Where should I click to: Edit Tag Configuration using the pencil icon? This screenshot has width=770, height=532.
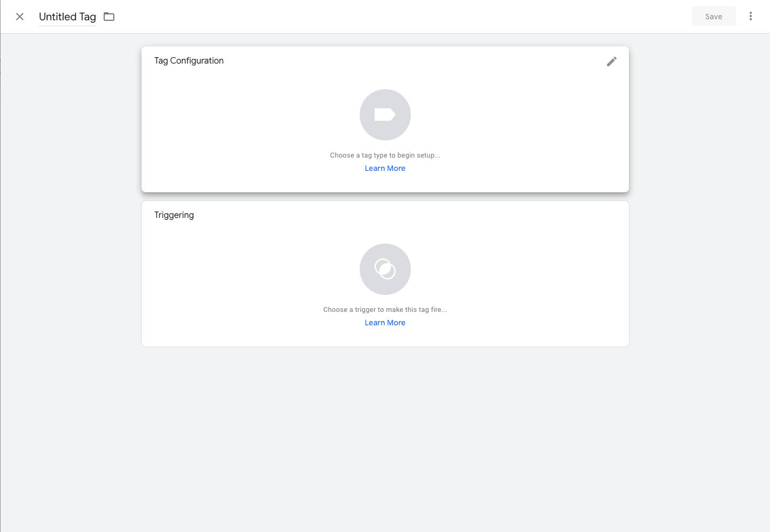click(x=612, y=61)
